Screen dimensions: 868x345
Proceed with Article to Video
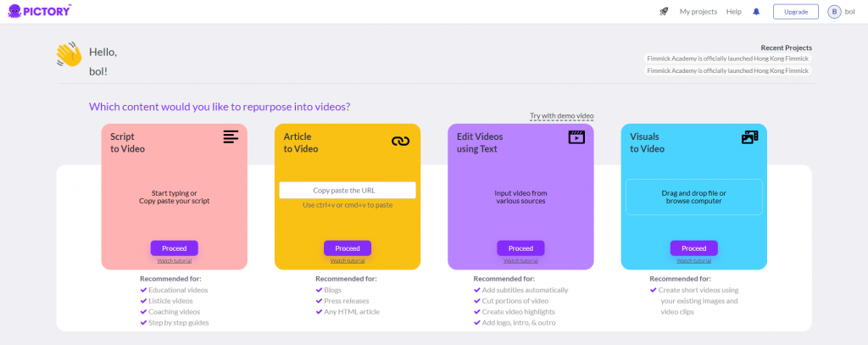point(348,248)
